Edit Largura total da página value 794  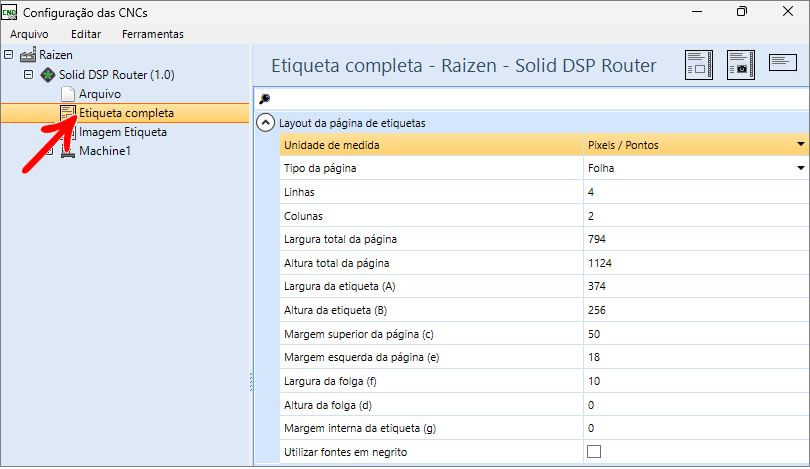[695, 239]
